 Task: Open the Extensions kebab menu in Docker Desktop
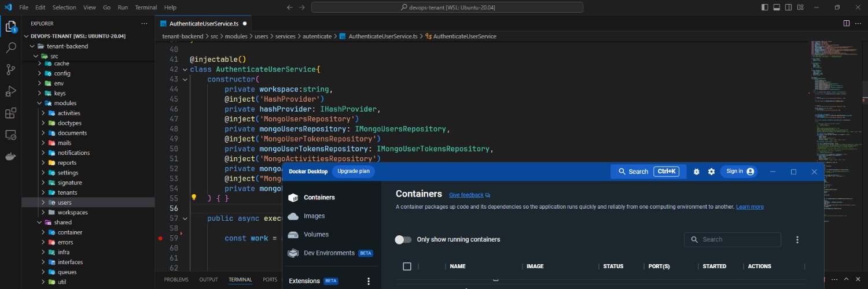click(x=369, y=281)
